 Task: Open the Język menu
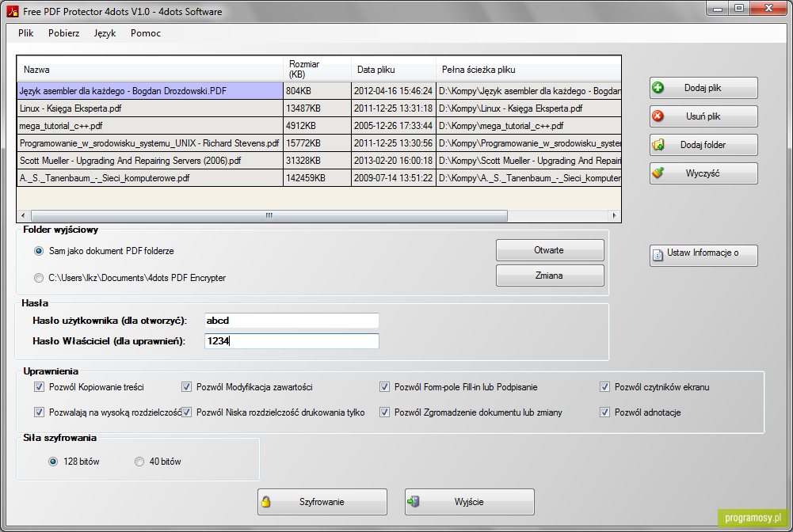point(105,32)
